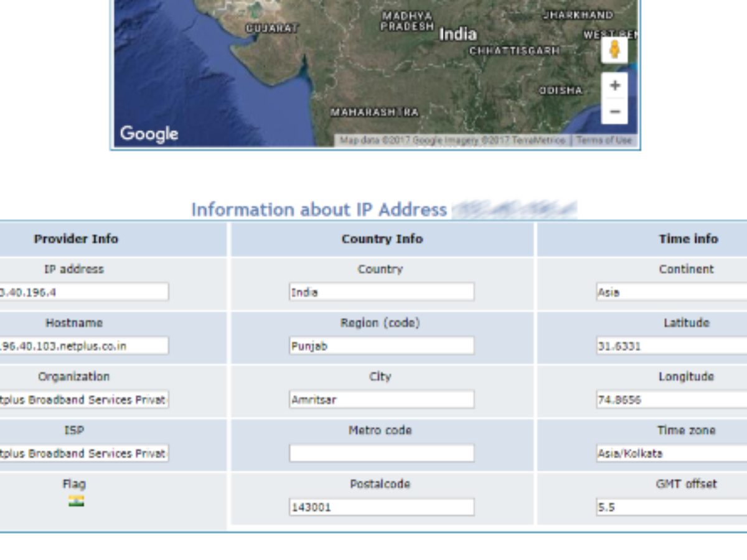This screenshot has height=560, width=747.
Task: Select the Country field containing India
Action: (382, 292)
